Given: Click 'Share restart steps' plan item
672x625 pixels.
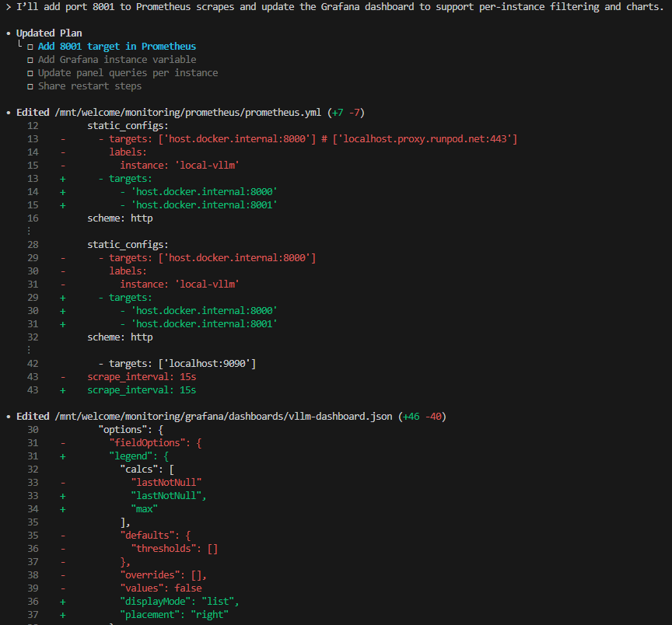Looking at the screenshot, I should (89, 86).
